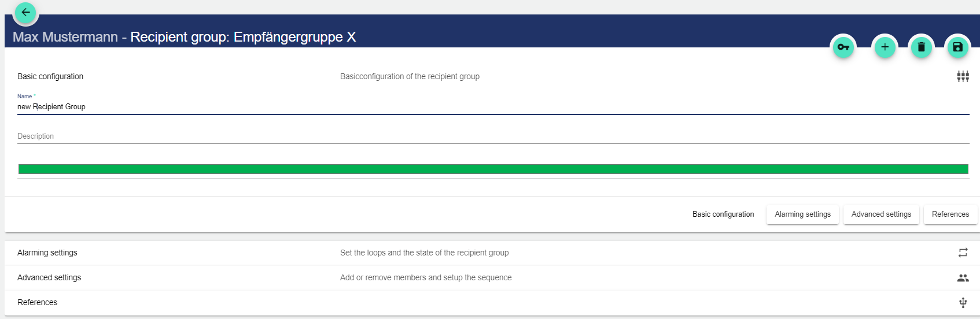Click the key permissions icon
This screenshot has height=319, width=980.
click(843, 47)
